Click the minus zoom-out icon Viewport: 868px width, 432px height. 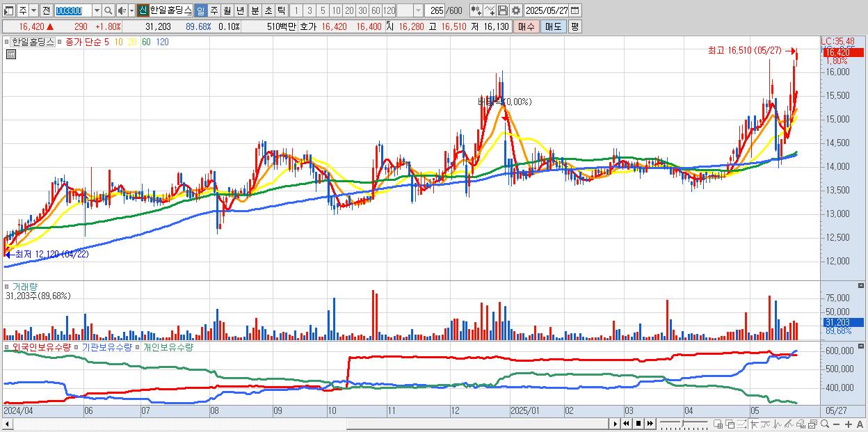[836, 424]
